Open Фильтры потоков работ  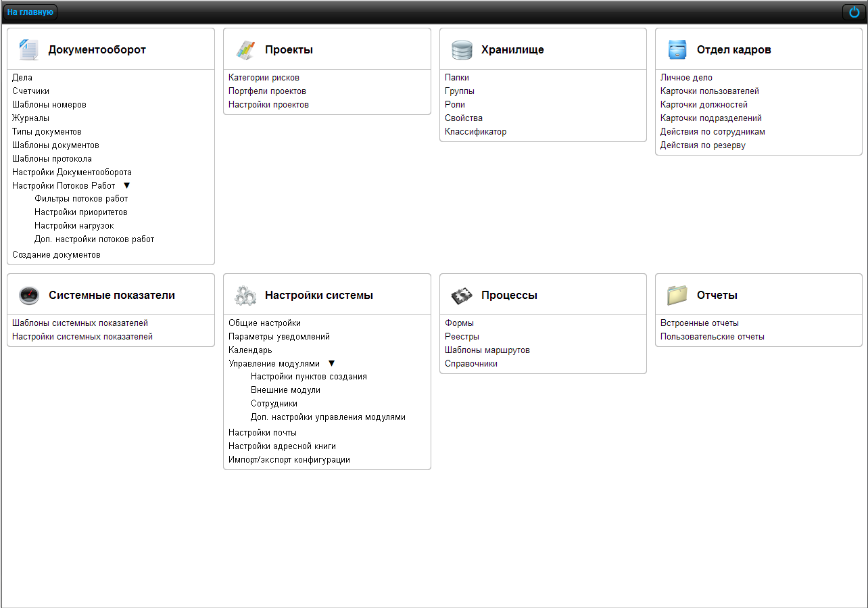click(x=81, y=199)
